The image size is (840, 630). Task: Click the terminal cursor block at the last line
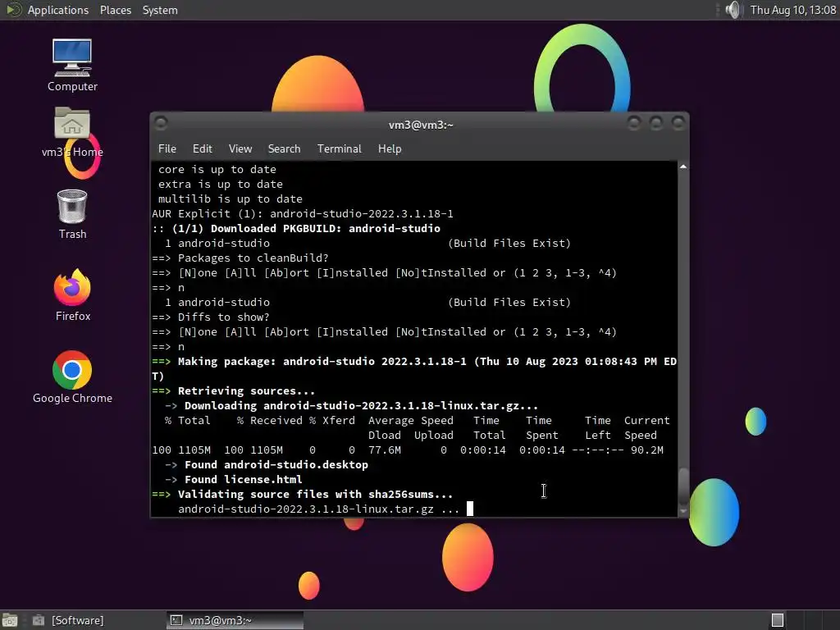click(470, 509)
